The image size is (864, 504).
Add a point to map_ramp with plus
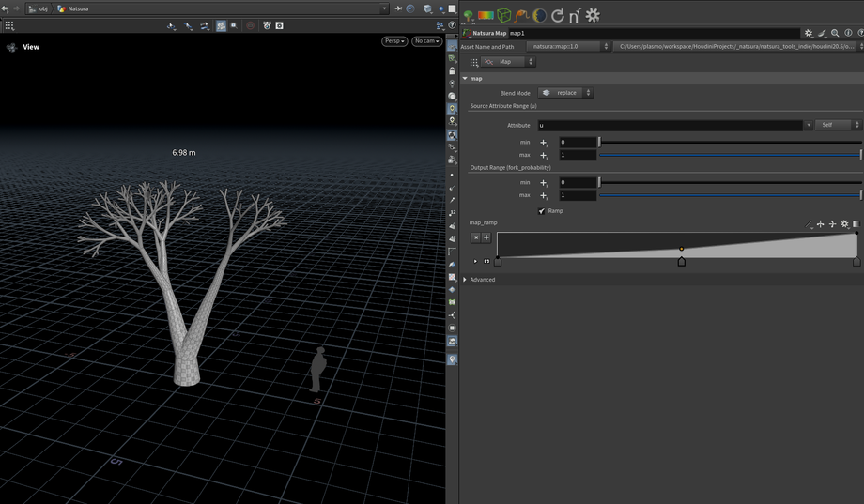(486, 237)
